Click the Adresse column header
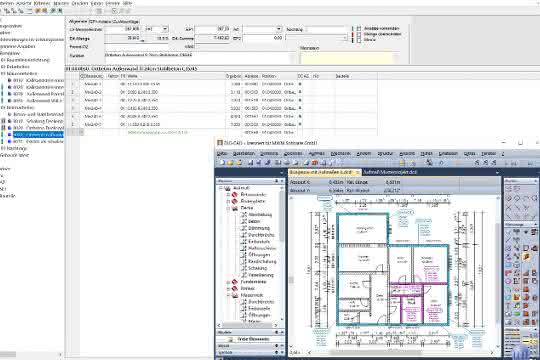Screen dimensions: 540x360 (x=251, y=76)
